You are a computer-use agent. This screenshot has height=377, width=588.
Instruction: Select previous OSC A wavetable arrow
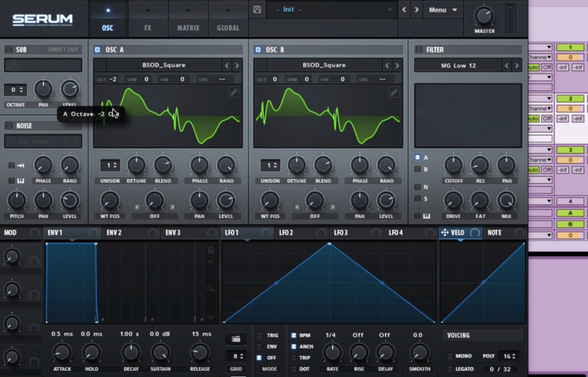tap(227, 65)
